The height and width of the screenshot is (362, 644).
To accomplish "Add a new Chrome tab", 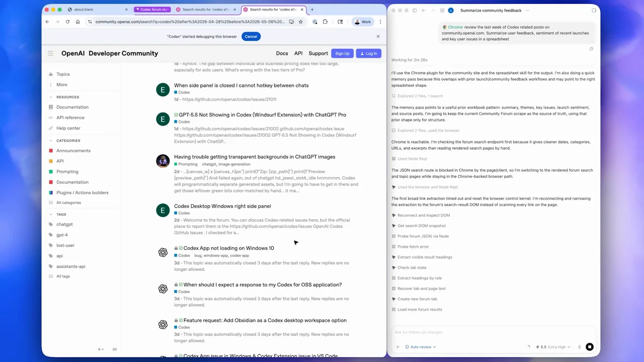I will 312,10.
